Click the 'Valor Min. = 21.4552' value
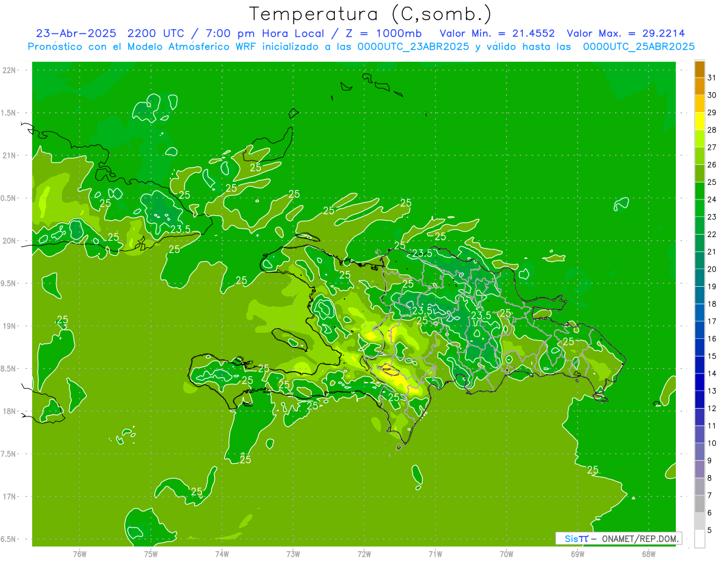Screen dimensions: 728x562 [x=497, y=33]
